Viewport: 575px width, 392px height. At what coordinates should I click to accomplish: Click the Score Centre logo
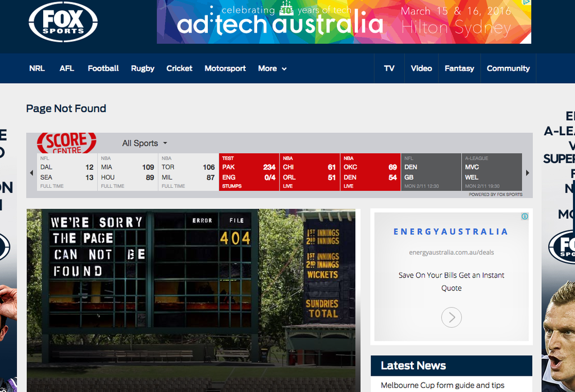(x=66, y=143)
